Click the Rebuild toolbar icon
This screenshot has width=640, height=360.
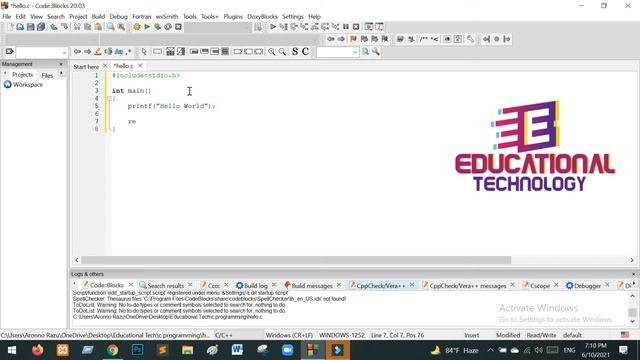168,27
